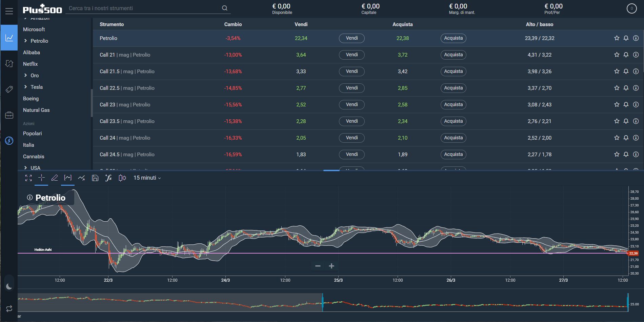The image size is (644, 322).
Task: Click Acquista button for Petrolio
Action: click(x=454, y=38)
